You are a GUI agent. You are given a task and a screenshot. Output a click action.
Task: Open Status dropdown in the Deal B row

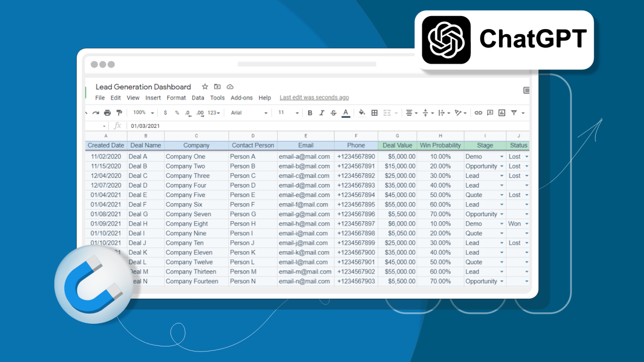click(527, 166)
